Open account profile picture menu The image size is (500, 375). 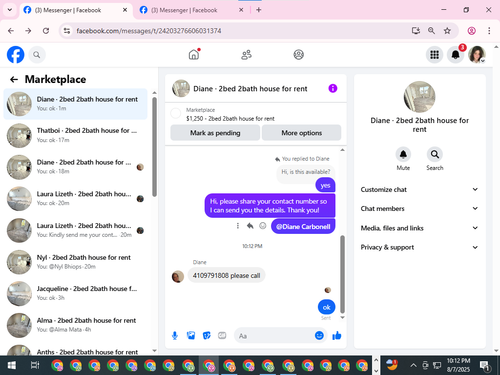pyautogui.click(x=477, y=55)
